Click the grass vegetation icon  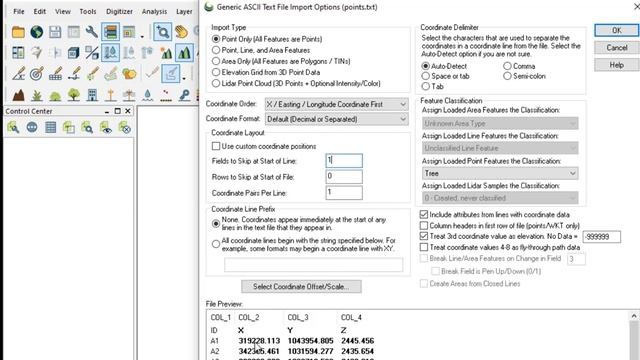pyautogui.click(x=37, y=95)
